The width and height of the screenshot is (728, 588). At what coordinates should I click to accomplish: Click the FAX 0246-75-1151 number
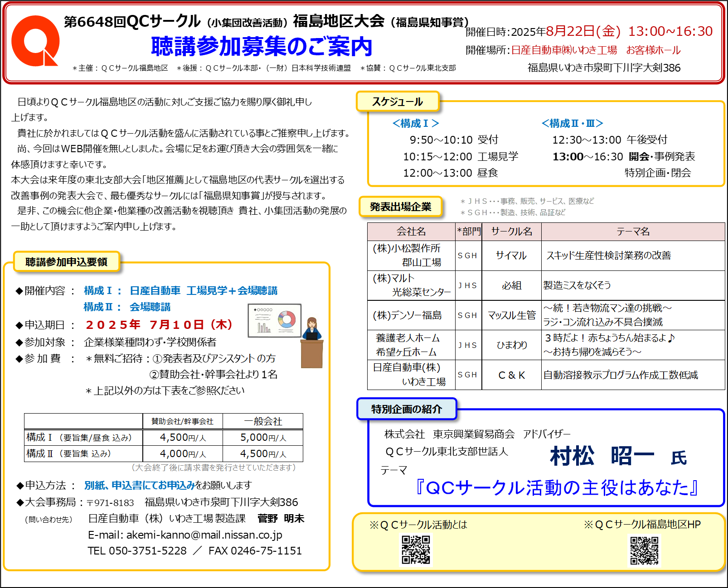pos(255,551)
